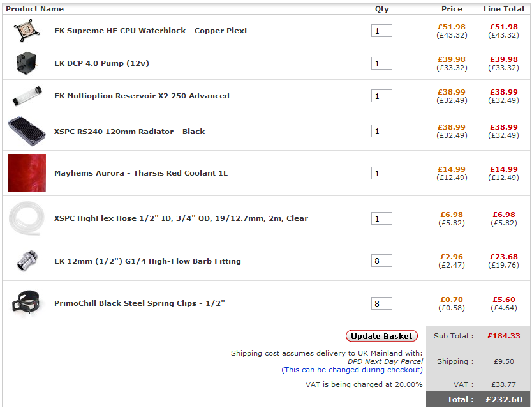Open EK Supreme HF CPU Waterblock product link
The height and width of the screenshot is (410, 532).
(151, 31)
